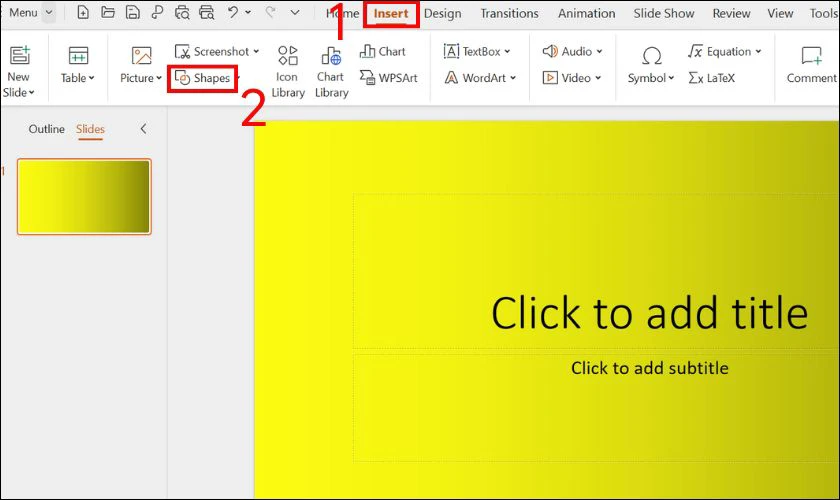Insert WordArt text

475,78
